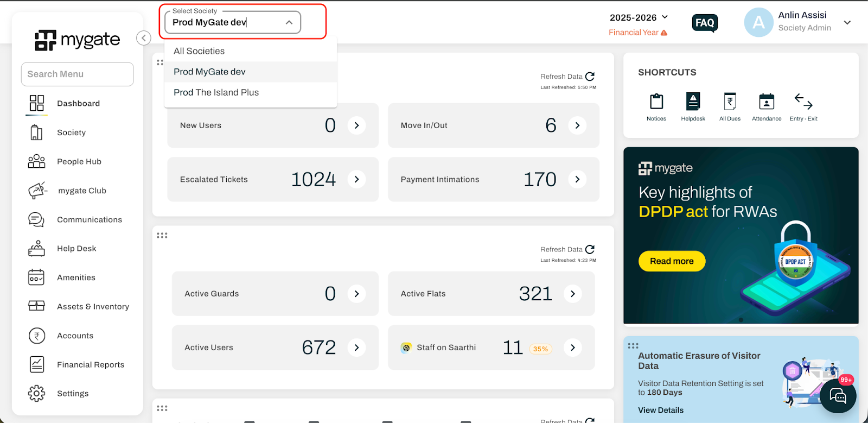Open Active Flats details arrow
Screen dimensions: 868x423
click(x=573, y=294)
